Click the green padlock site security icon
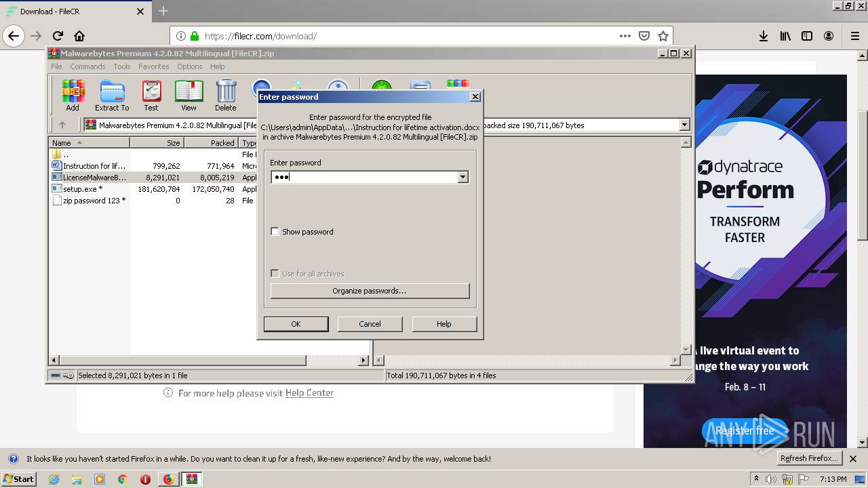Image resolution: width=868 pixels, height=488 pixels. pos(195,36)
